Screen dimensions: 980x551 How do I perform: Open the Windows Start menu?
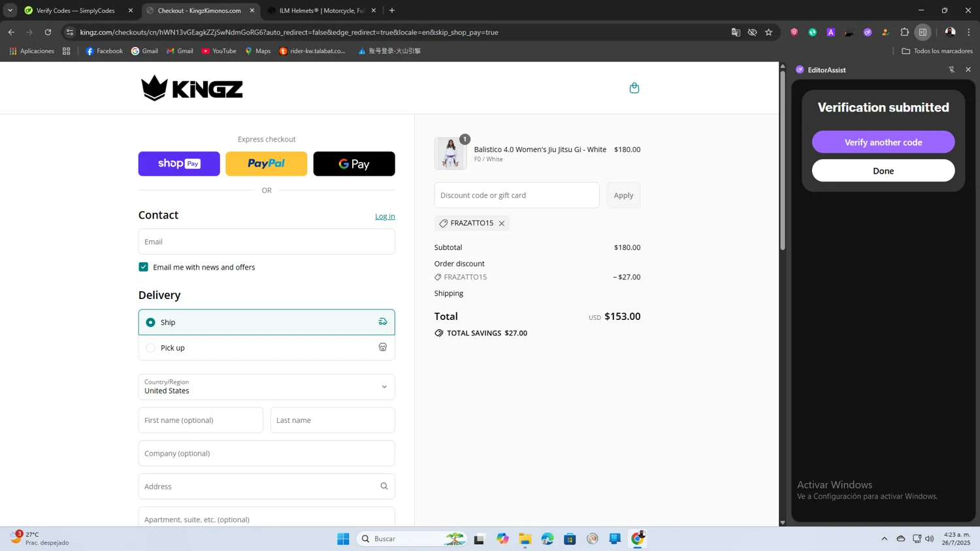pyautogui.click(x=343, y=539)
